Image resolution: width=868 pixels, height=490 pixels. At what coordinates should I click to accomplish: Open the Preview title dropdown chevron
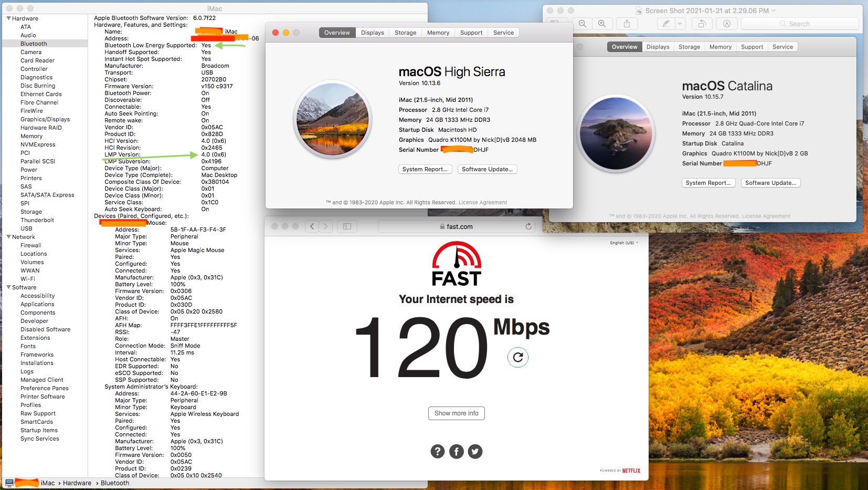pyautogui.click(x=774, y=11)
